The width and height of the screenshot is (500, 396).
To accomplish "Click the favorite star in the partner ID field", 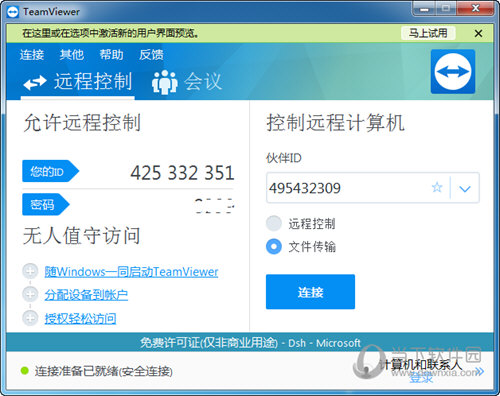I will click(437, 187).
